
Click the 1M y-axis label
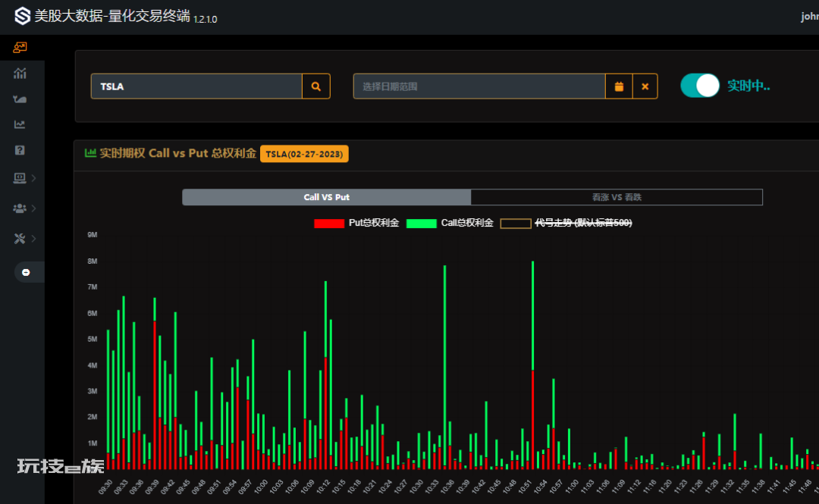tap(93, 443)
